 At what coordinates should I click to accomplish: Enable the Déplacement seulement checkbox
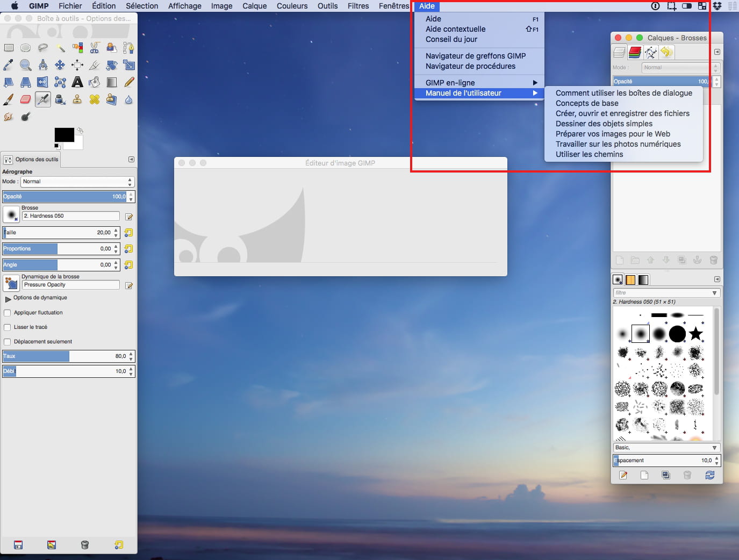click(x=8, y=342)
